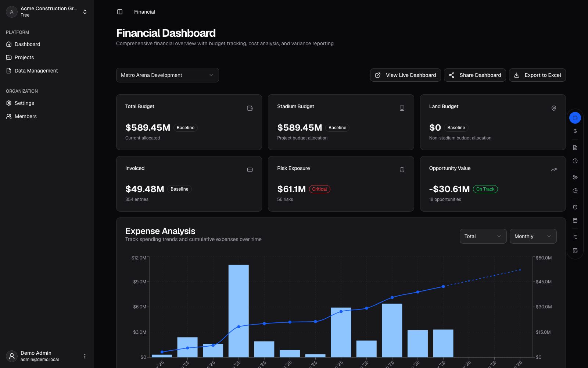
Task: Go to Dashboard in the sidebar
Action: click(x=47, y=44)
